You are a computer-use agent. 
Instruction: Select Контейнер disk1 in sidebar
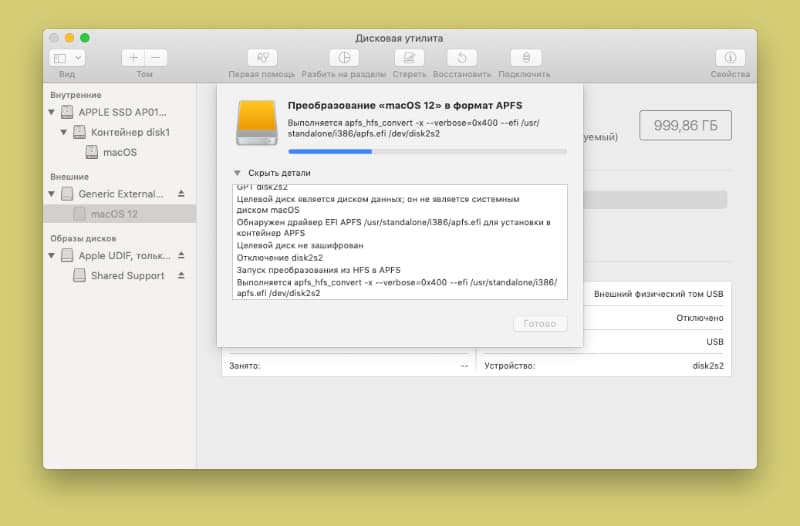[x=119, y=132]
